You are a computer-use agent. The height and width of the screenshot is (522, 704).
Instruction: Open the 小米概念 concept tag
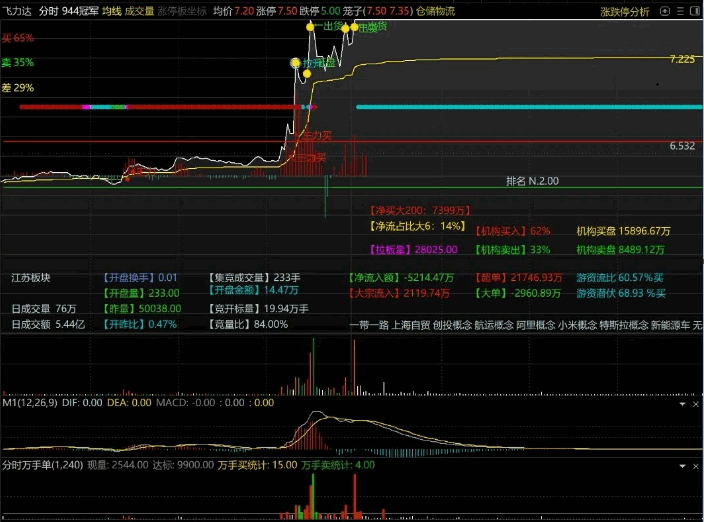click(x=577, y=325)
